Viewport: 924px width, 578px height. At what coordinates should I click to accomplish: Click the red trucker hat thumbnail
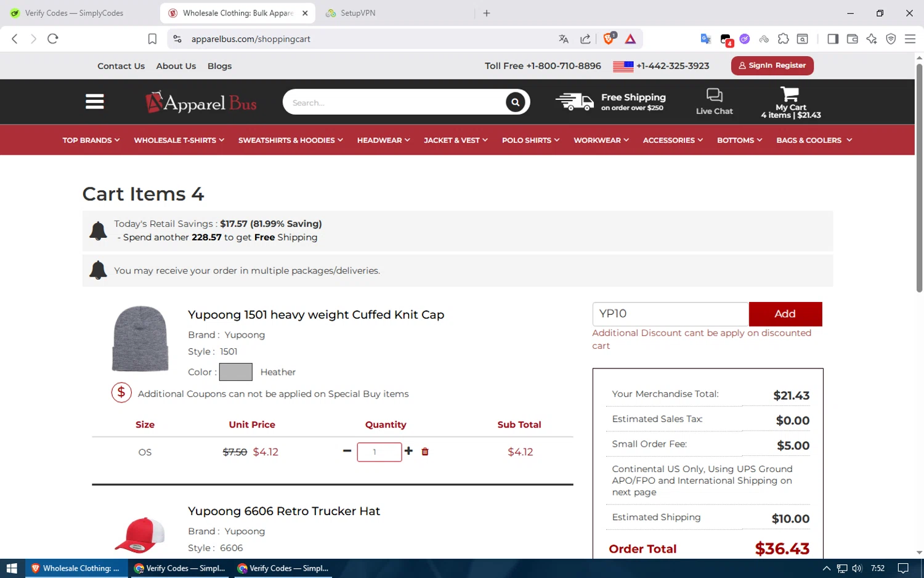pyautogui.click(x=140, y=535)
